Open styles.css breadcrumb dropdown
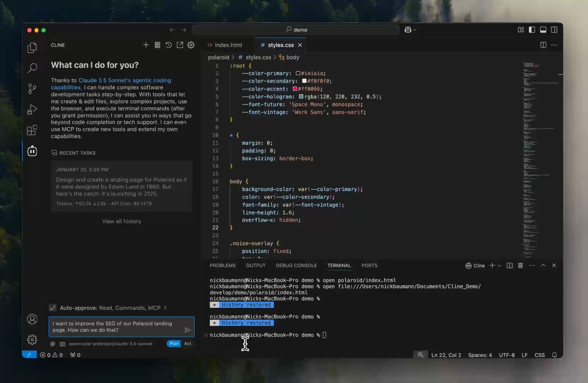 (257, 57)
